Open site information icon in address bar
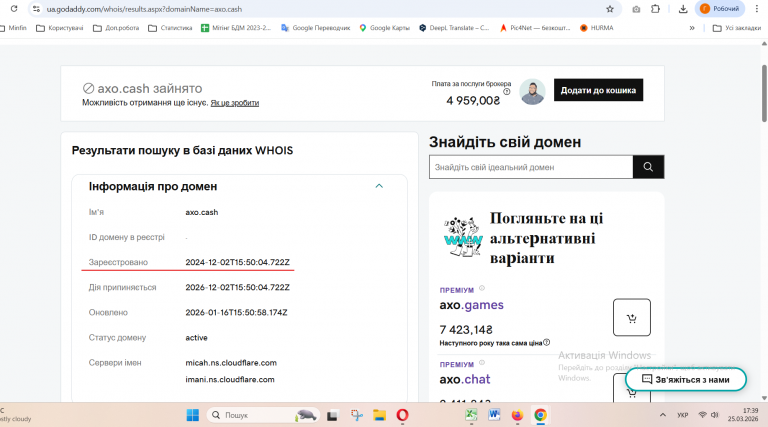This screenshot has width=768, height=427. coord(36,9)
